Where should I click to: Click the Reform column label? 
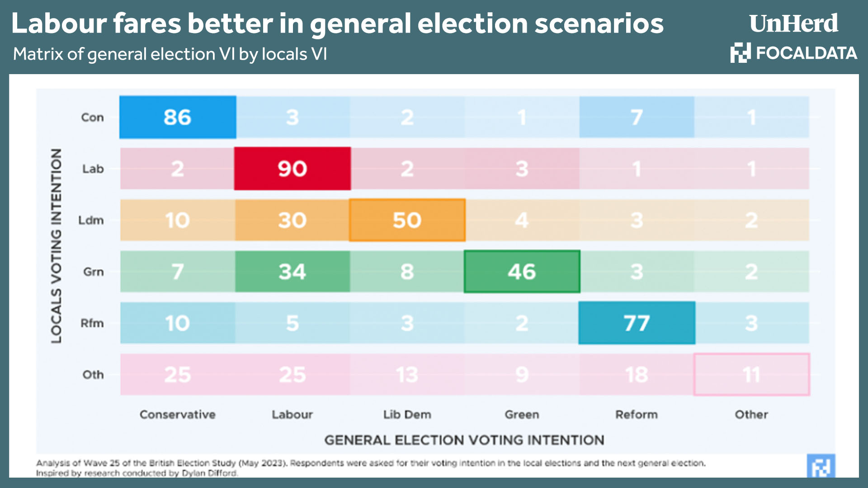click(x=637, y=414)
